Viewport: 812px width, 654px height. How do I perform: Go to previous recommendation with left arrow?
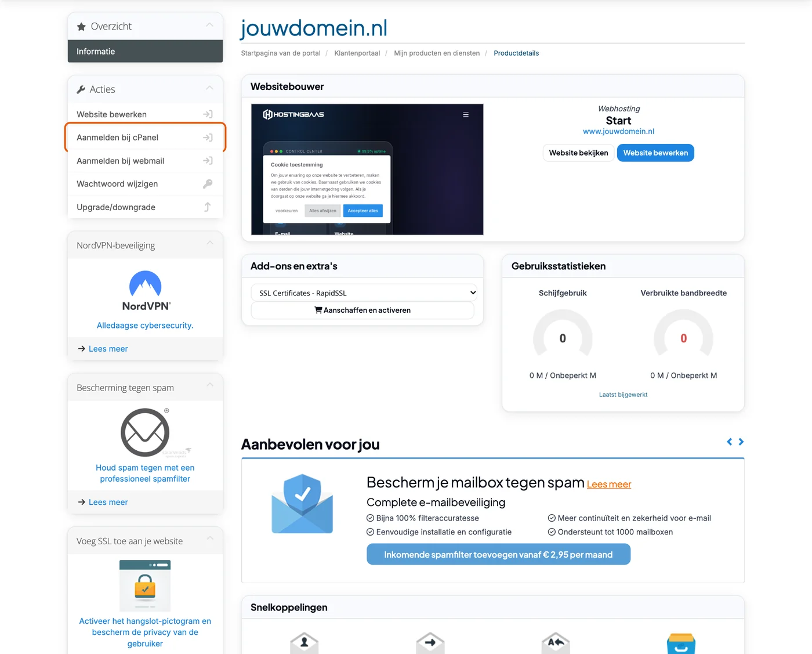point(729,442)
